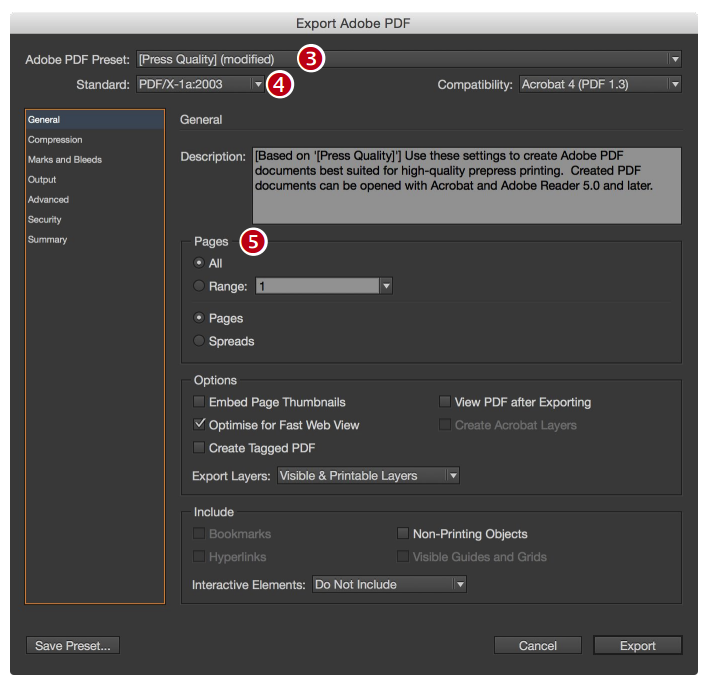Select the General category in sidebar

pos(95,120)
